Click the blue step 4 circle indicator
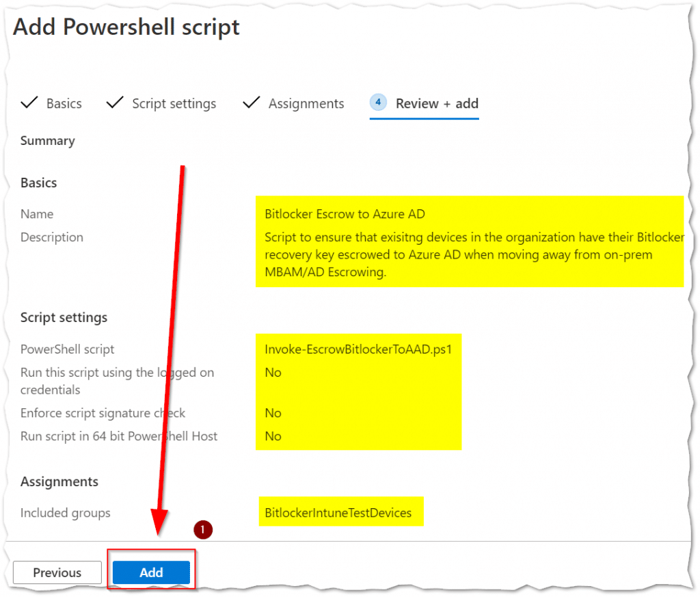Viewport: 700px width, 597px height. coord(377,102)
